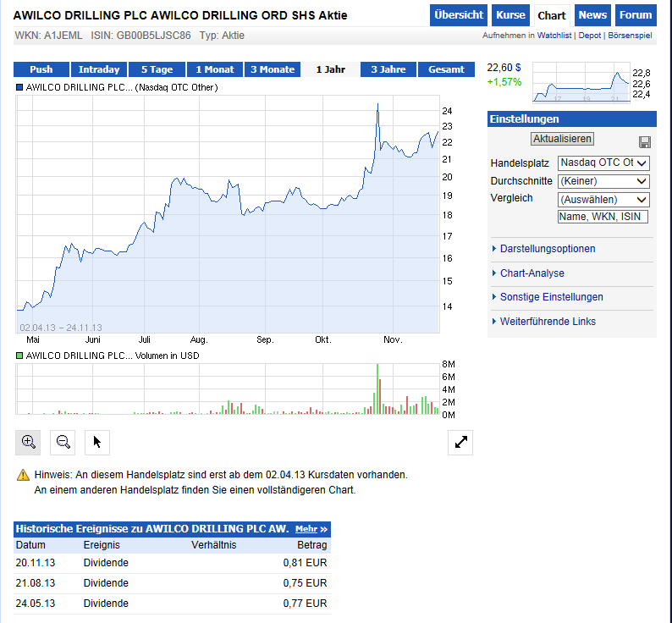Click the +1,57% change value

[x=504, y=82]
